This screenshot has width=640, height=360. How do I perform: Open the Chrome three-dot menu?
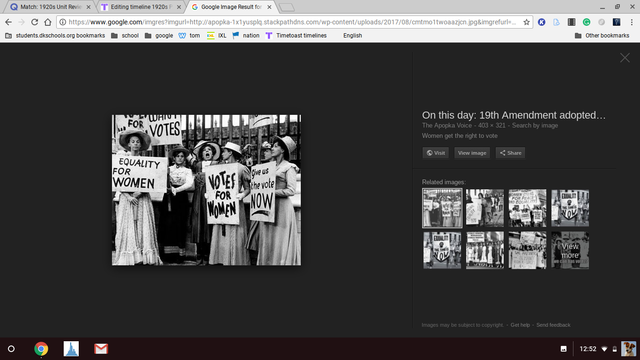tap(631, 22)
